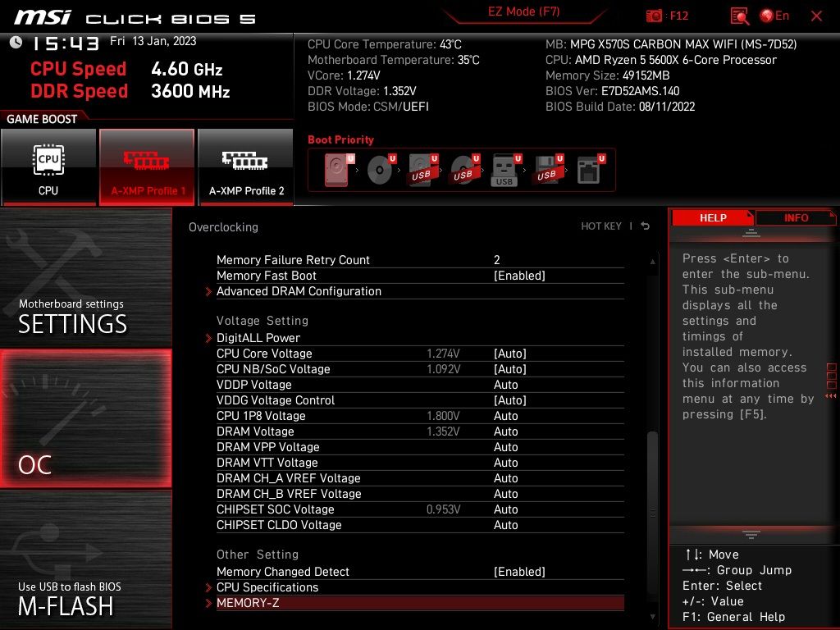Click the side panel arrows icon

click(831, 396)
